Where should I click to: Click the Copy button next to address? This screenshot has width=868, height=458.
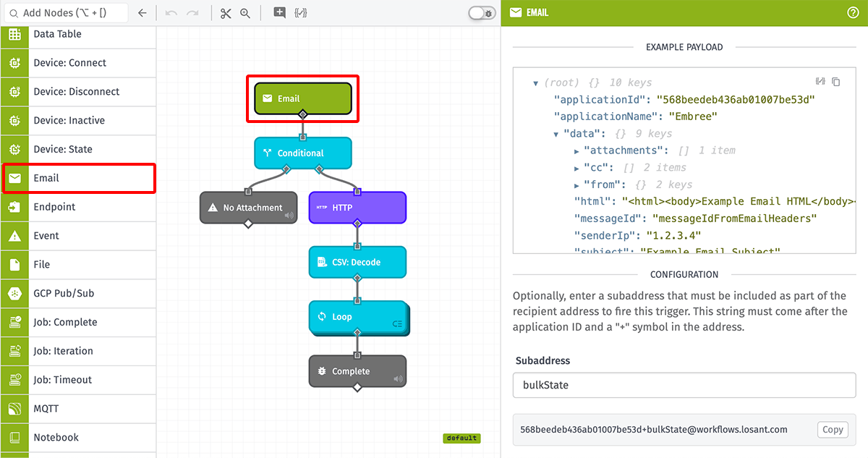(x=833, y=429)
